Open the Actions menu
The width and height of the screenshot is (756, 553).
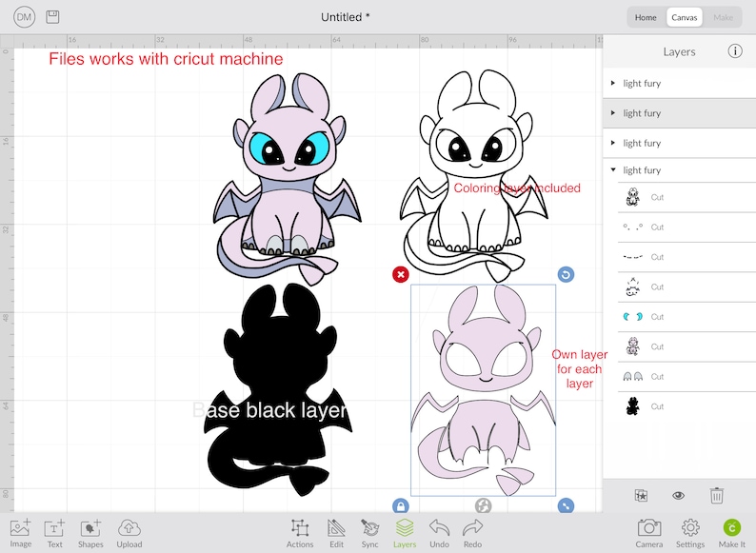(x=300, y=533)
